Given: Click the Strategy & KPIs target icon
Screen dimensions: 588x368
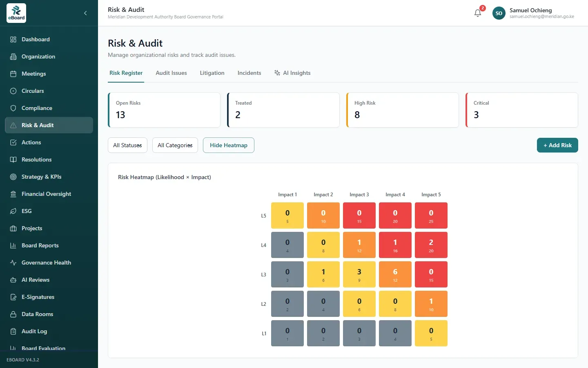Looking at the screenshot, I should point(13,177).
